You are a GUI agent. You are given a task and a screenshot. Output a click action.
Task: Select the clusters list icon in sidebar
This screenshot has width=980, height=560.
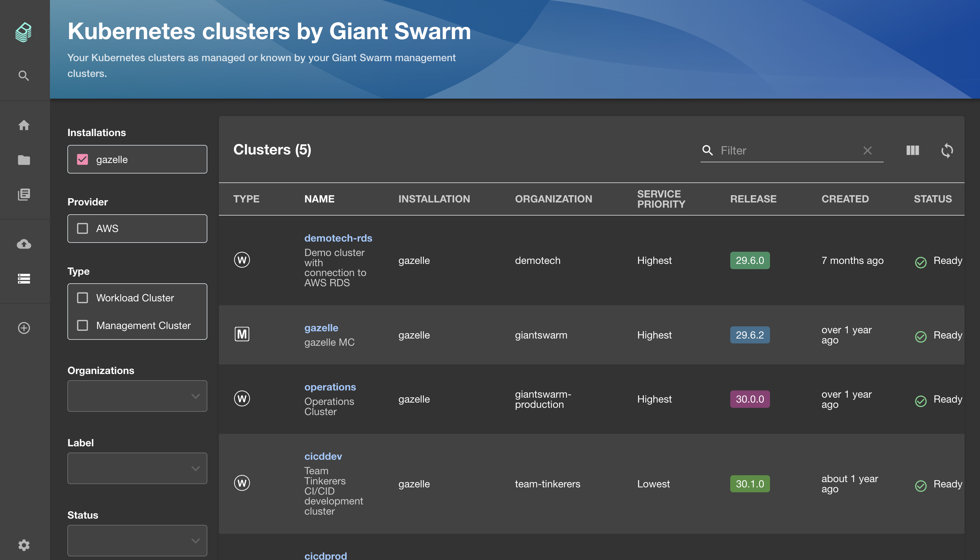click(x=24, y=278)
